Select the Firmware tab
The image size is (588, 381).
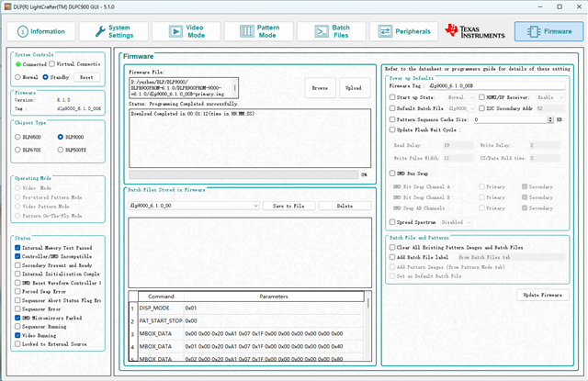click(549, 31)
